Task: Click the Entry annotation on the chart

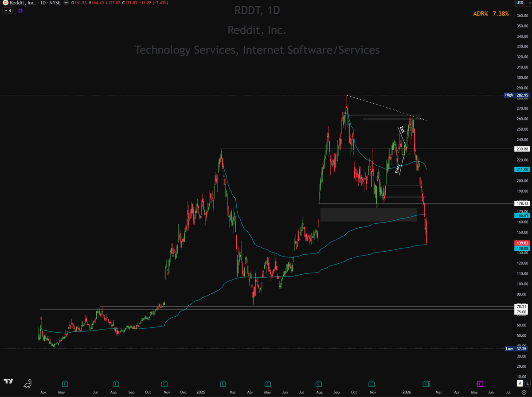Action: 398,168
